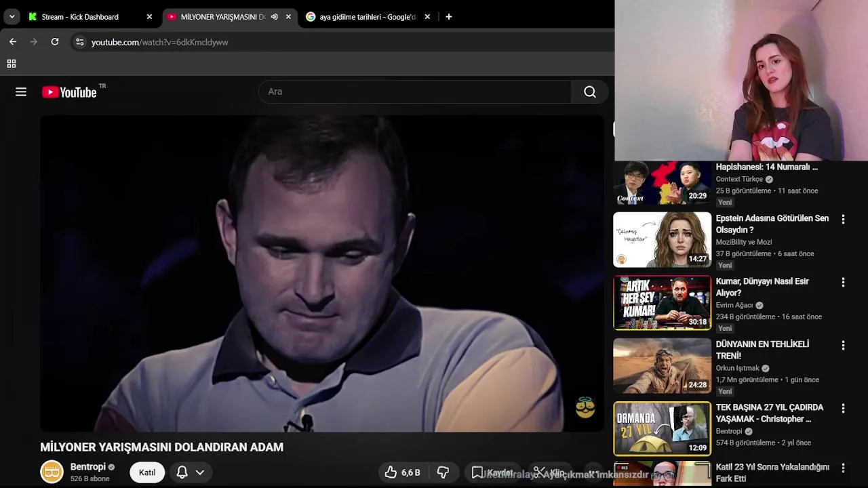Image resolution: width=868 pixels, height=488 pixels.
Task: Click the Katıl join button
Action: click(147, 472)
